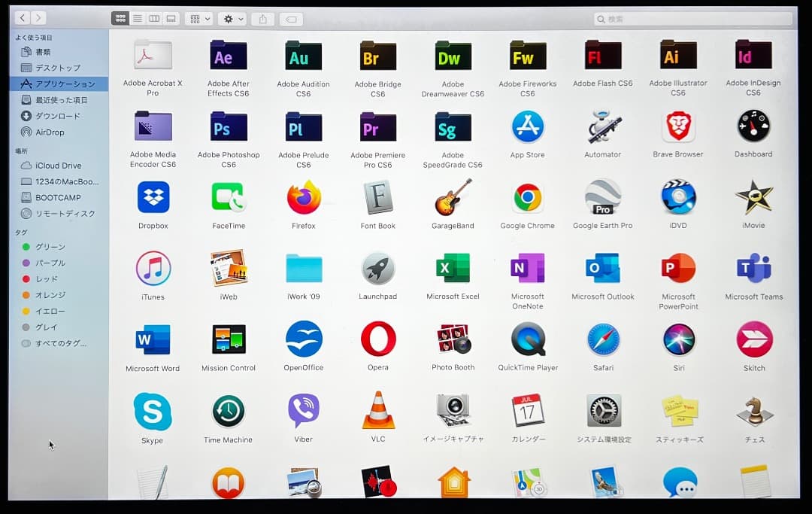
Task: Click the 検索 search field
Action: click(693, 19)
